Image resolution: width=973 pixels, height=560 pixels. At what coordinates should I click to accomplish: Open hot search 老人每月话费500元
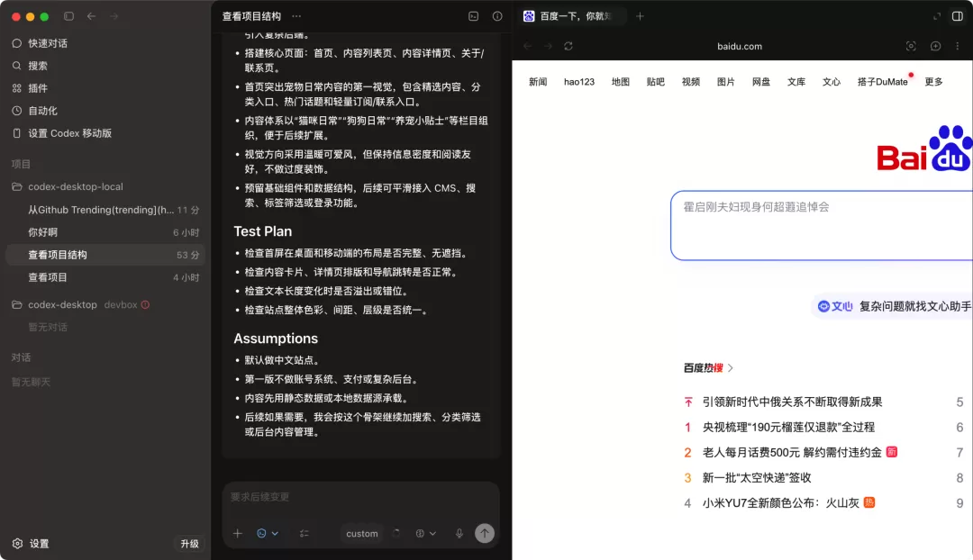[x=792, y=453]
